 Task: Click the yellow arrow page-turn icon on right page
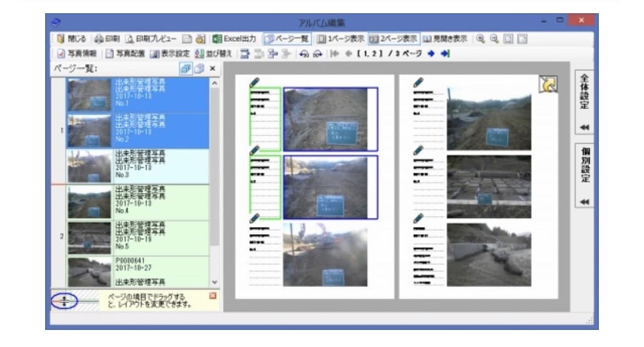point(548,84)
